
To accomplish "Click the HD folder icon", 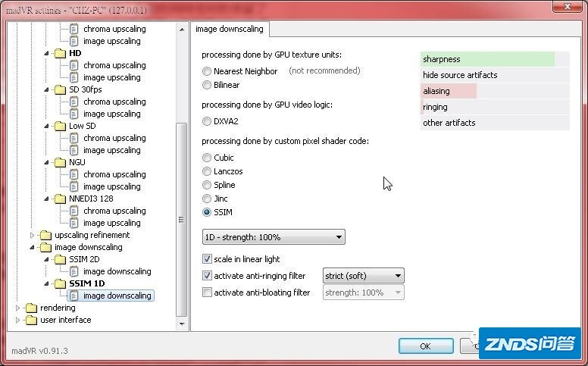I will tap(61, 53).
